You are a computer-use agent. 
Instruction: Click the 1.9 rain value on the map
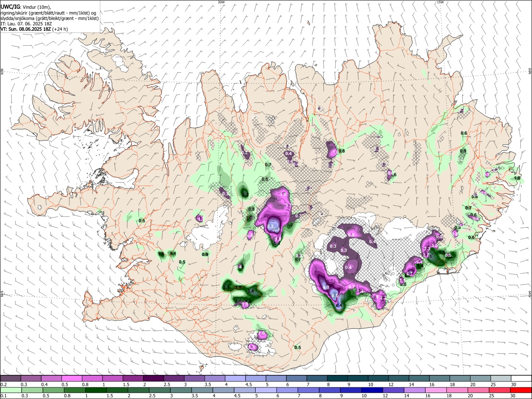tap(238, 287)
